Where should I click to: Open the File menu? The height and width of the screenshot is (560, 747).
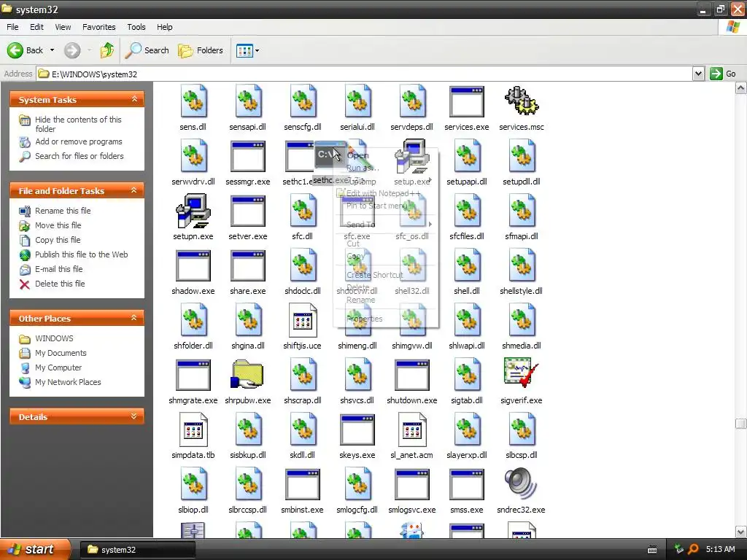click(x=12, y=27)
